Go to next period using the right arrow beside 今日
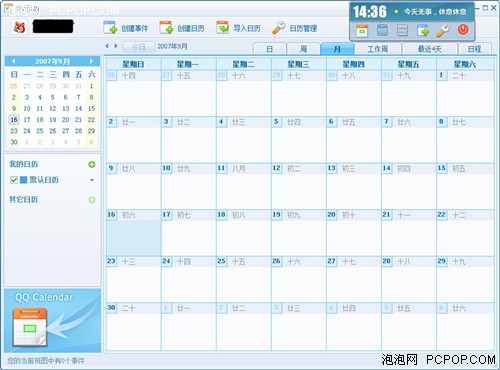Image resolution: width=500 pixels, height=370 pixels. click(116, 46)
